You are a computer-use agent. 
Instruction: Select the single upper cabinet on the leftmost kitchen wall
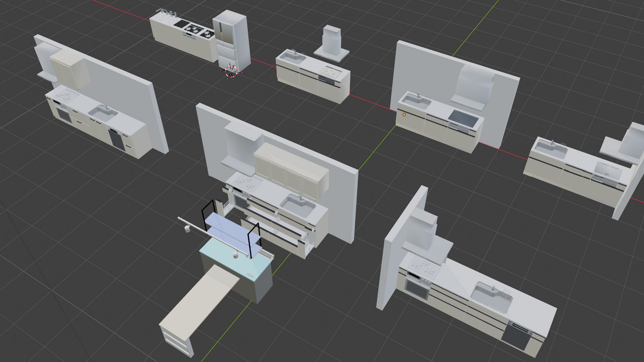(x=70, y=69)
